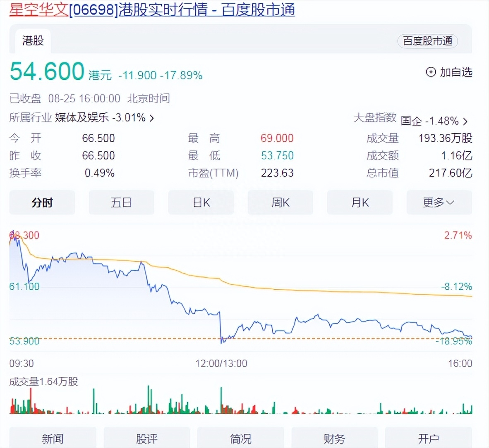Select the 分时 intraday tab
489x448 pixels.
point(42,203)
